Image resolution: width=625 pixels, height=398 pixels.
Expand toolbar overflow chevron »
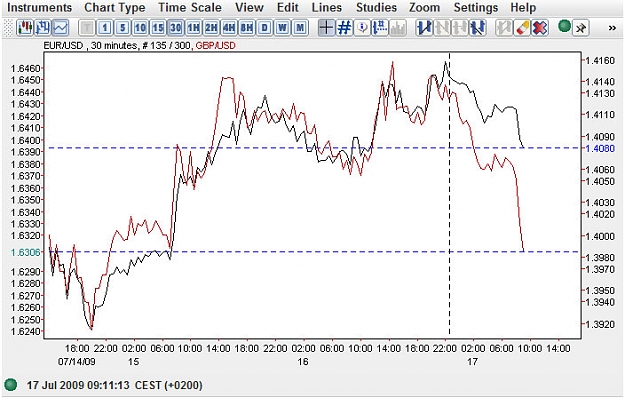[612, 28]
